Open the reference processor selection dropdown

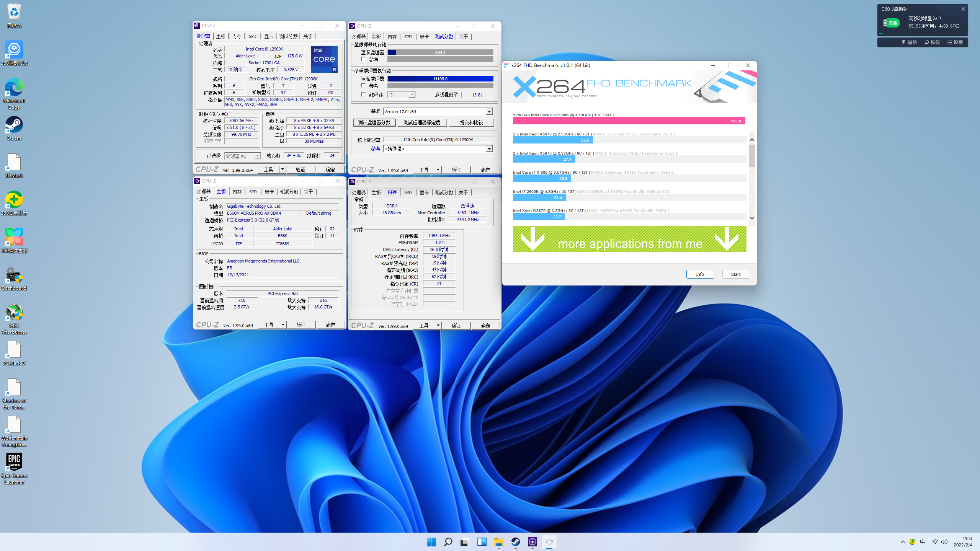[x=489, y=149]
